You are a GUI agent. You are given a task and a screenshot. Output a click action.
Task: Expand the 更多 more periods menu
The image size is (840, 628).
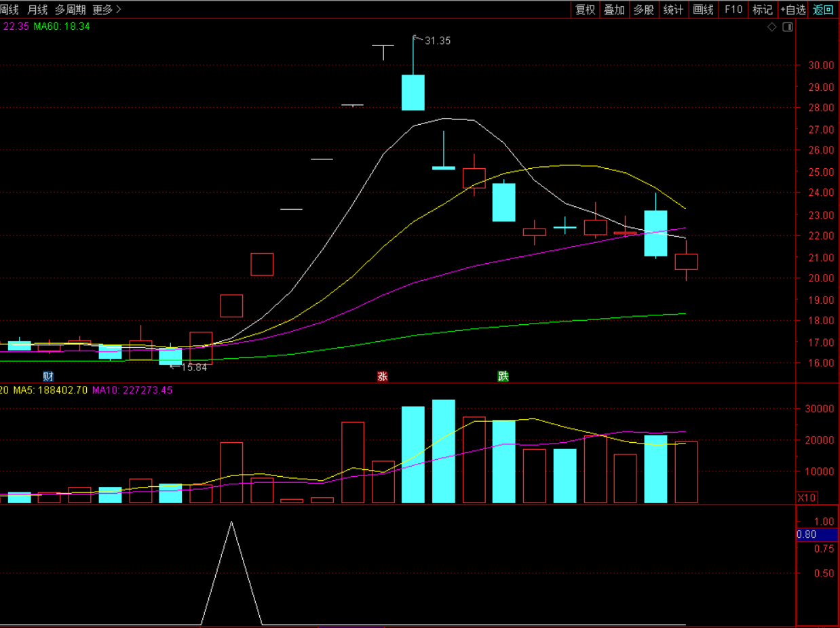(x=107, y=9)
